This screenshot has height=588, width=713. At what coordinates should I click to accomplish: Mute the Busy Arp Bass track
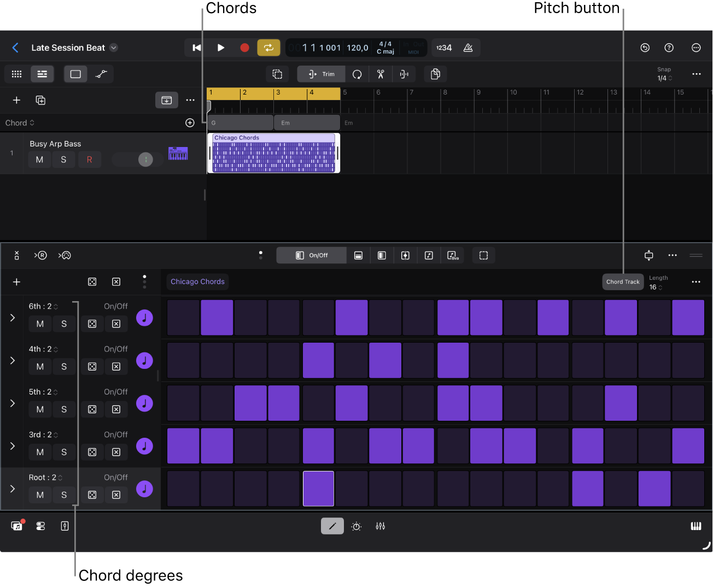tap(39, 159)
